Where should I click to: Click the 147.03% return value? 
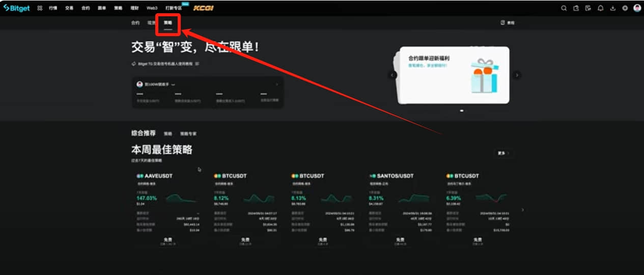pyautogui.click(x=147, y=198)
